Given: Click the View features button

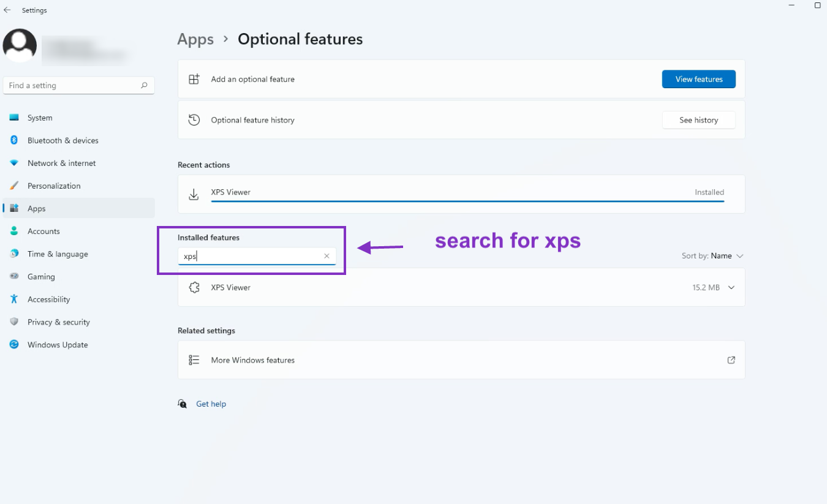Looking at the screenshot, I should point(699,79).
